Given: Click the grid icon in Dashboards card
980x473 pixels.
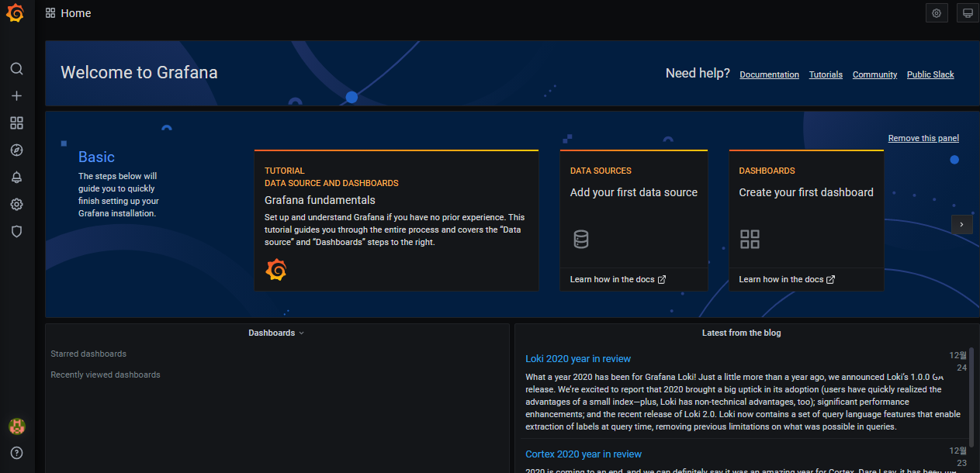Looking at the screenshot, I should coord(750,239).
